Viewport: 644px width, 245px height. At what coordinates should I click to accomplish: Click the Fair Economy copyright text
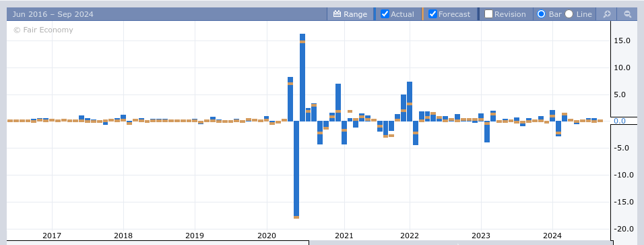43,30
